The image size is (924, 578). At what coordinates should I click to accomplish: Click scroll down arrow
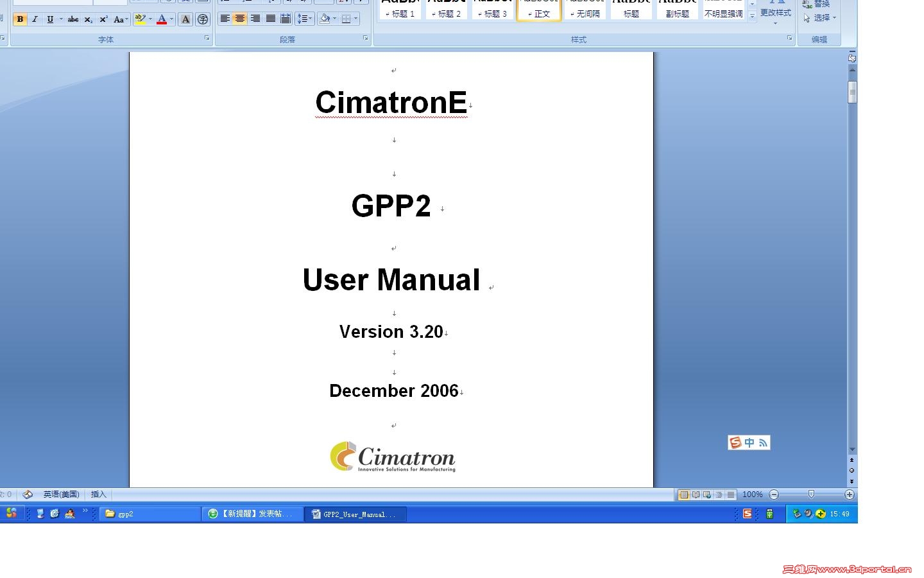852,450
